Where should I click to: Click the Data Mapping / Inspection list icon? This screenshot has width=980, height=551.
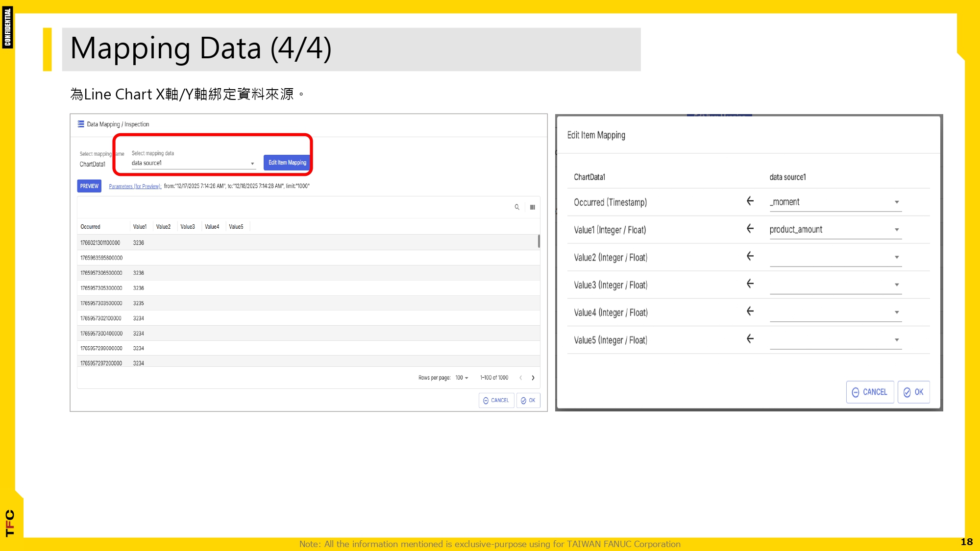(x=80, y=124)
